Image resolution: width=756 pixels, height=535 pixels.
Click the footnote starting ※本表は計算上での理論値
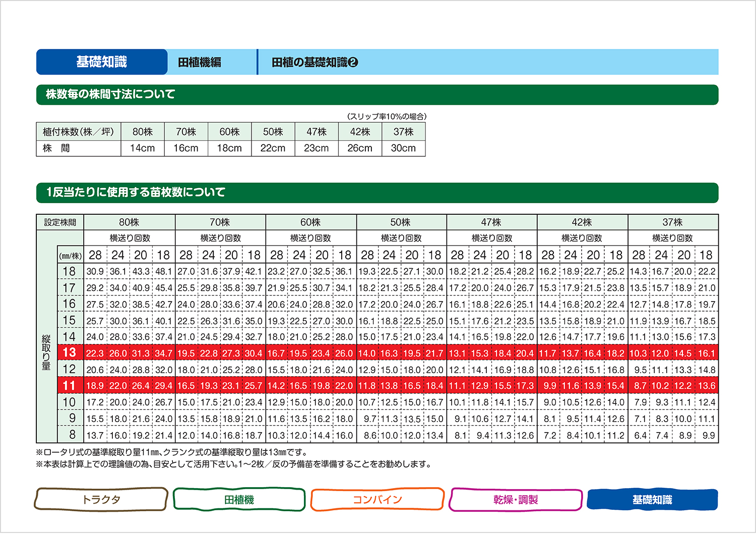click(234, 464)
